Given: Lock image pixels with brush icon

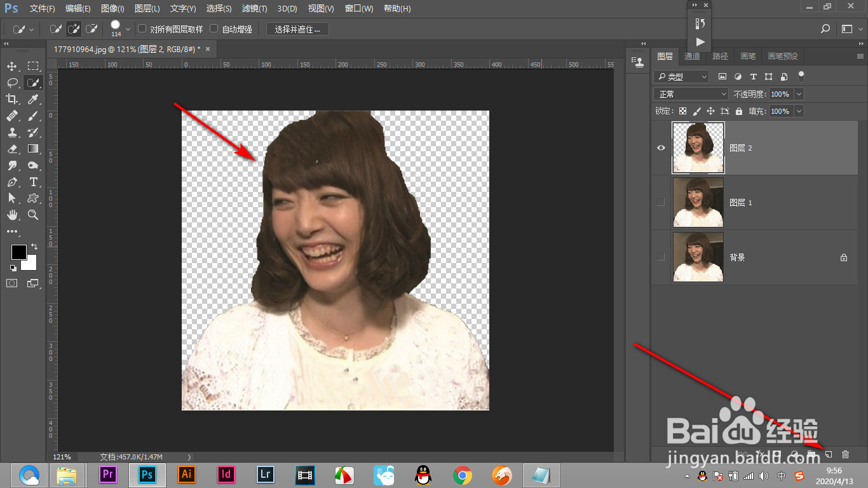Looking at the screenshot, I should 697,111.
